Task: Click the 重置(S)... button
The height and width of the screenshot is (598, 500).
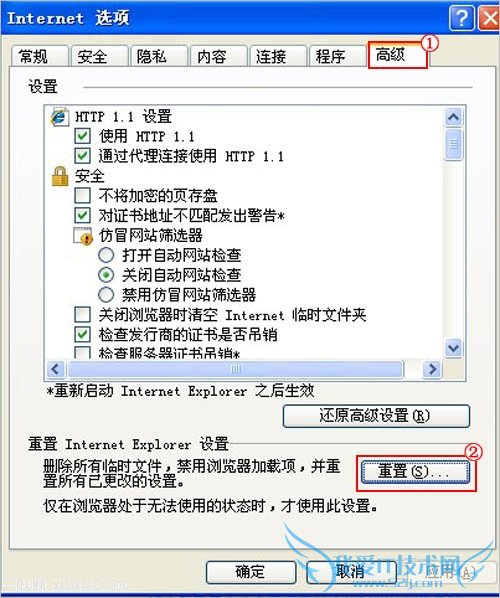Action: [415, 472]
